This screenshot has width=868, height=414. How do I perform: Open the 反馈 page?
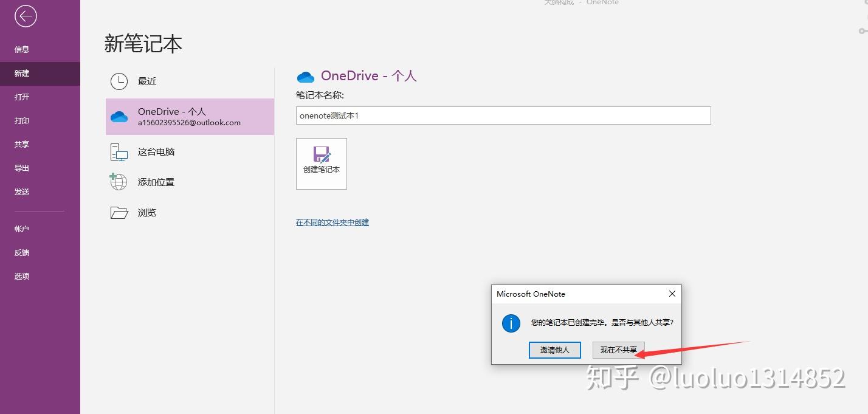(x=22, y=252)
